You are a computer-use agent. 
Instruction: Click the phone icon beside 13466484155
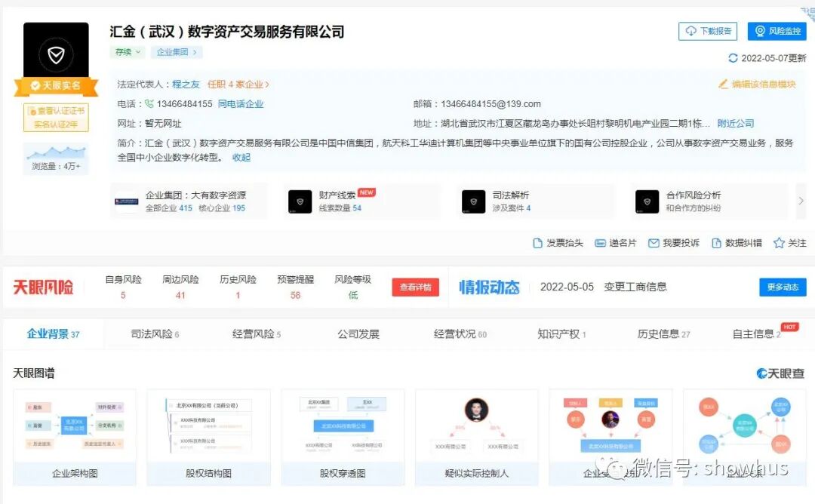[149, 104]
